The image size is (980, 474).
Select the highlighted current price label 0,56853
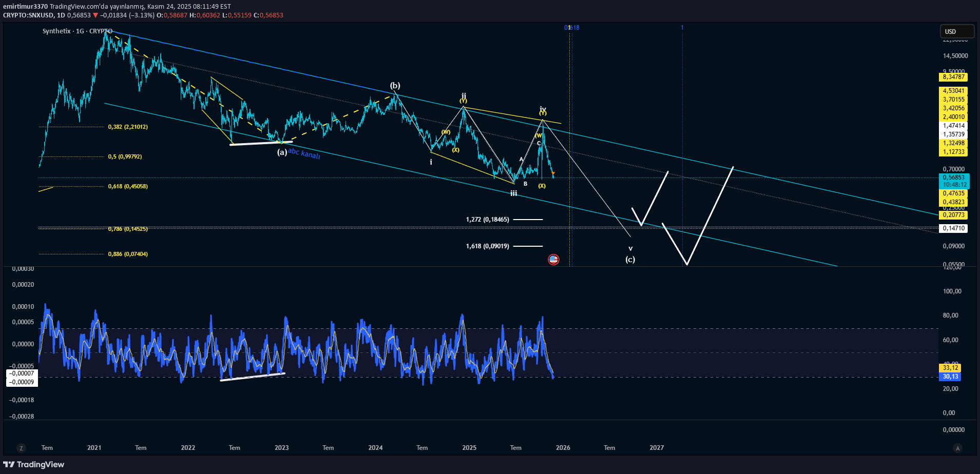click(953, 177)
